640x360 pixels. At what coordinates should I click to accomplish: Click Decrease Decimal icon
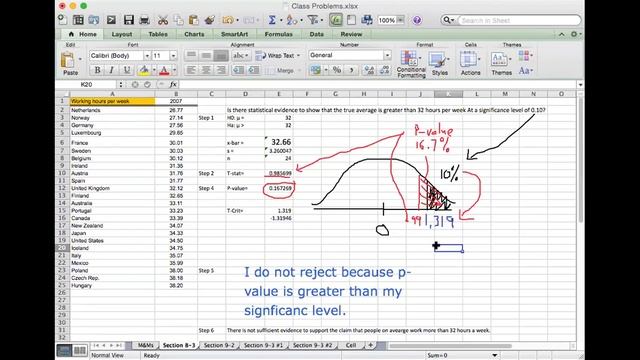[x=384, y=70]
